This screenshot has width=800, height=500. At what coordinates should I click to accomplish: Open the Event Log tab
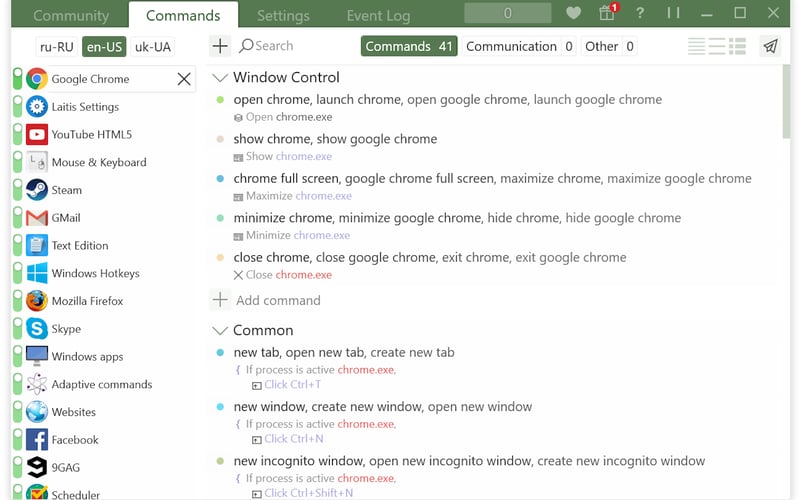point(378,15)
